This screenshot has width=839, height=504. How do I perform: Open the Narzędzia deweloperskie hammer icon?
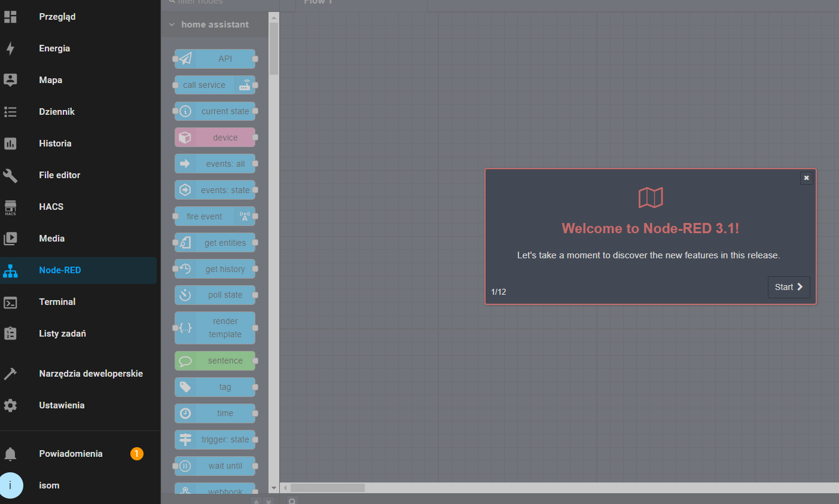tap(10, 374)
